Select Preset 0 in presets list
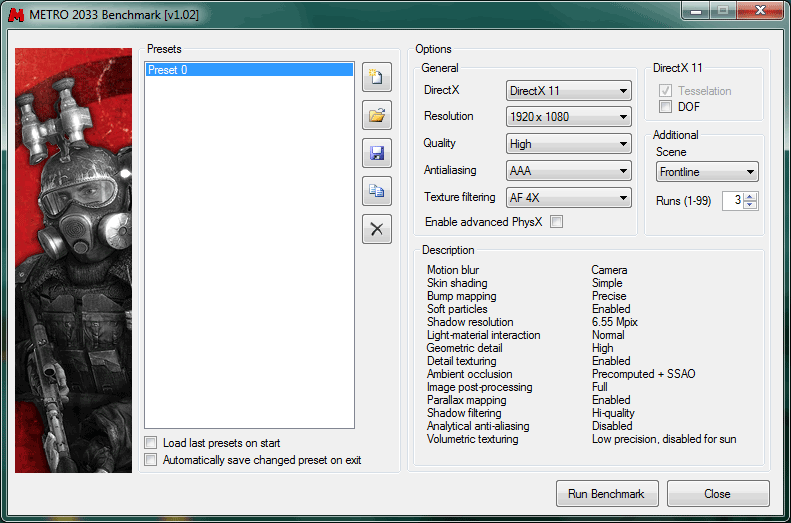Screen dimensions: 791x523 pyautogui.click(x=249, y=70)
